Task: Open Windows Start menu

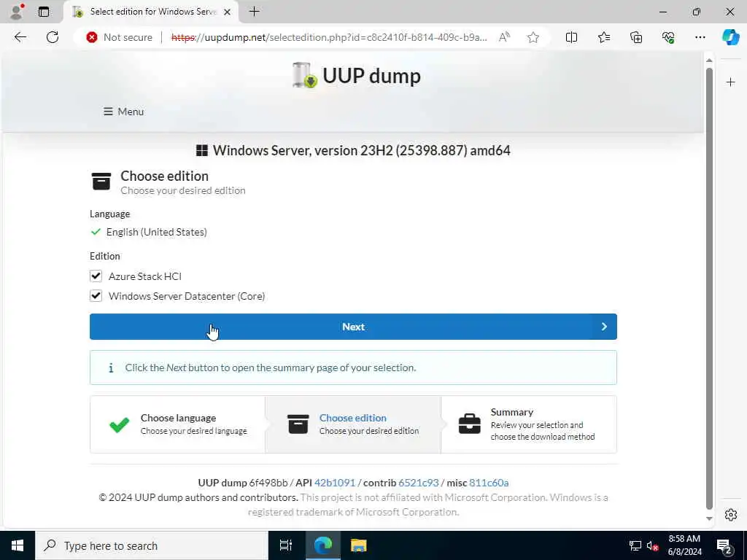Action: pyautogui.click(x=18, y=545)
